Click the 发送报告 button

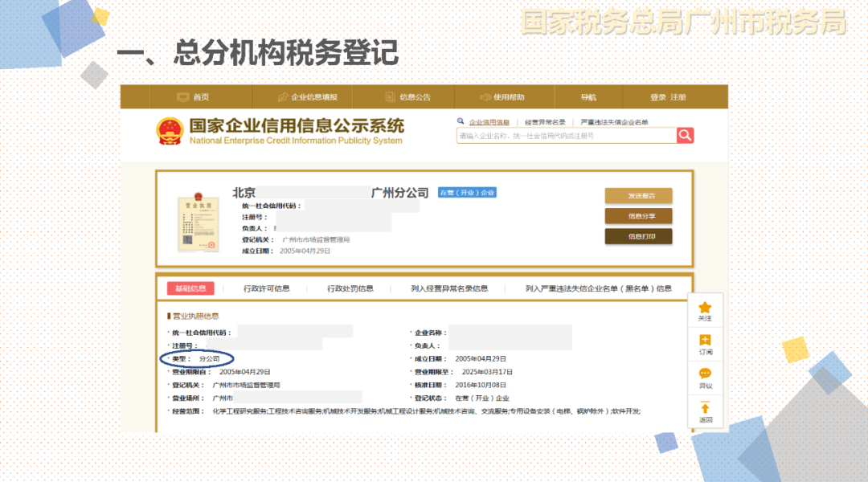[638, 196]
